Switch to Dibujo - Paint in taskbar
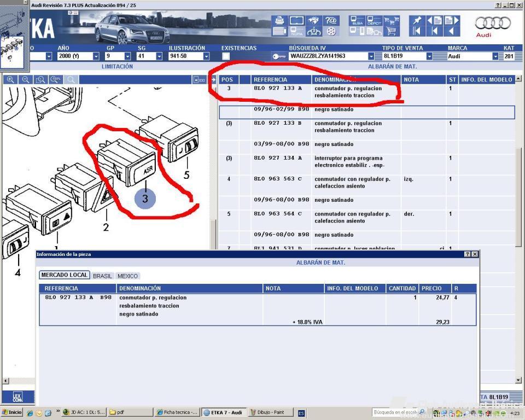Screen dimensions: 525x420 271,412
